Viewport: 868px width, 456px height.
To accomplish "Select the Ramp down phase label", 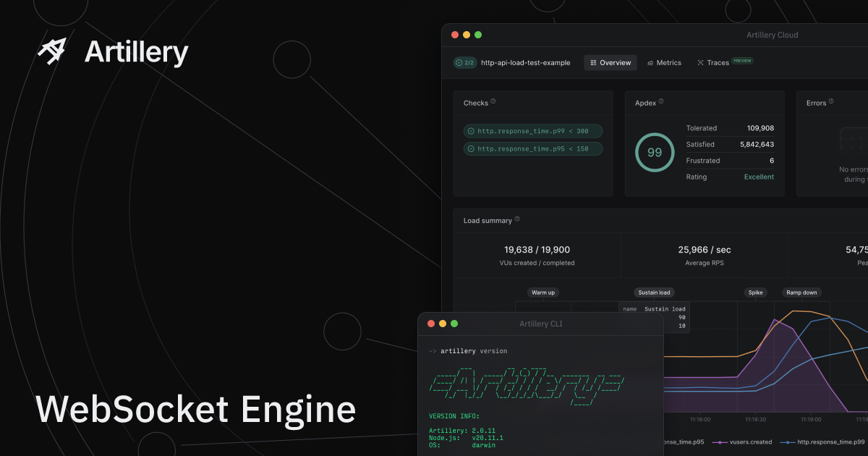I will point(801,292).
